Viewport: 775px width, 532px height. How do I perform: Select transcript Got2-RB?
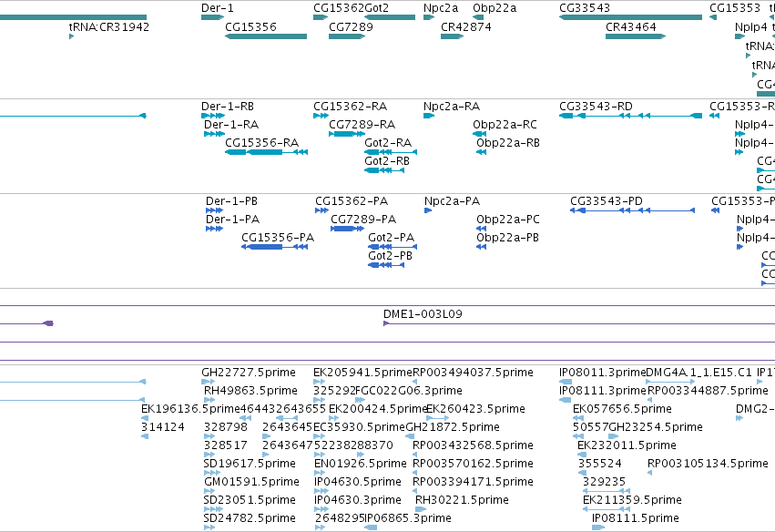384,170
